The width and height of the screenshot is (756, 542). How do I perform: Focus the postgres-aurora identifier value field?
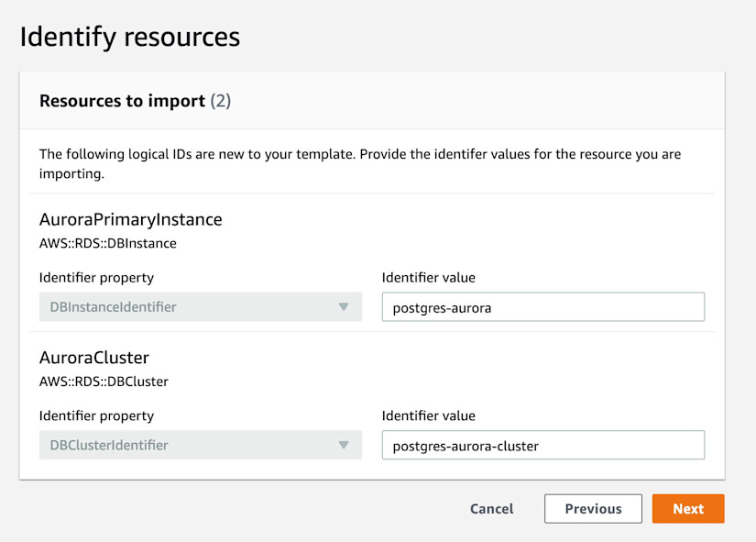[542, 307]
